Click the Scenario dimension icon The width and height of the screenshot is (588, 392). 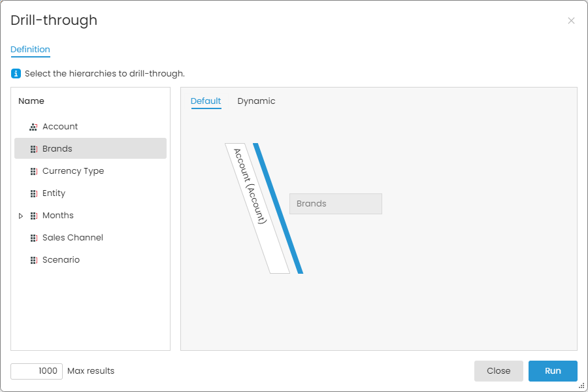34,260
